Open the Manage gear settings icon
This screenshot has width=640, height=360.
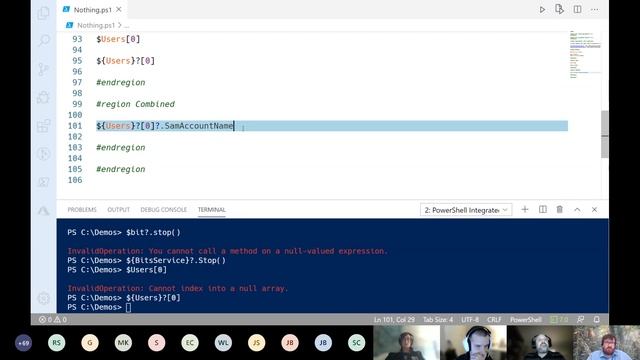(43, 298)
